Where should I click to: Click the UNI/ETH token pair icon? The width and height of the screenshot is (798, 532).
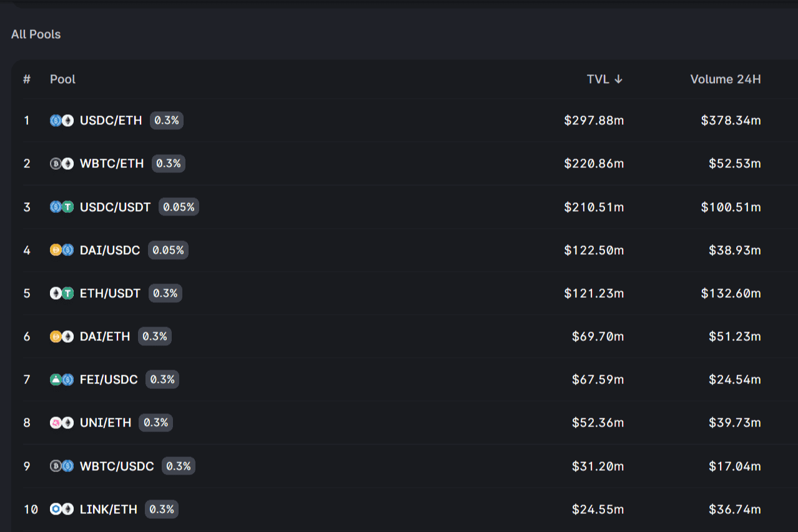click(x=62, y=423)
